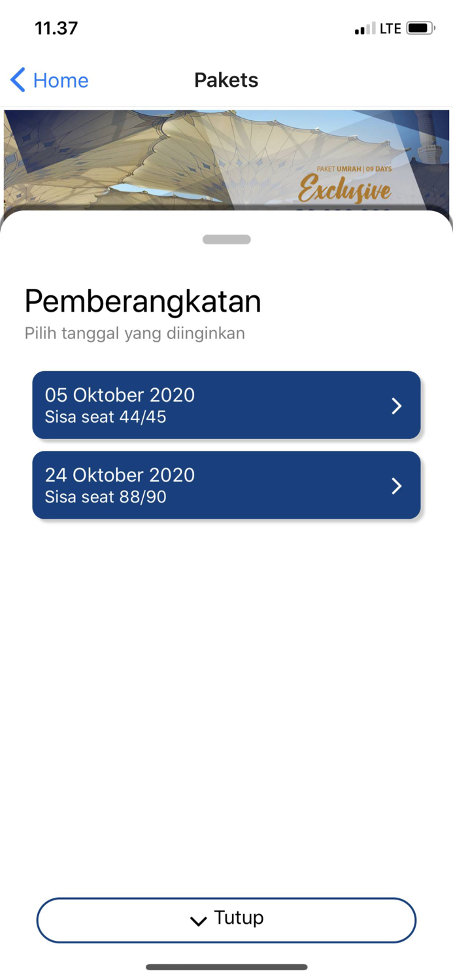453x980 pixels.
Task: Tap the cellular signal bars icon
Action: [x=364, y=29]
